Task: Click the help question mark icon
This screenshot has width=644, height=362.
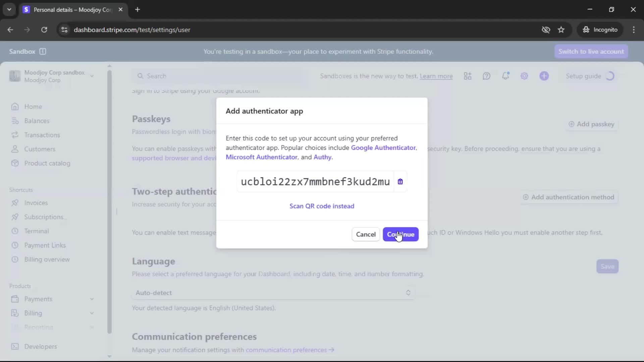Action: click(x=486, y=76)
